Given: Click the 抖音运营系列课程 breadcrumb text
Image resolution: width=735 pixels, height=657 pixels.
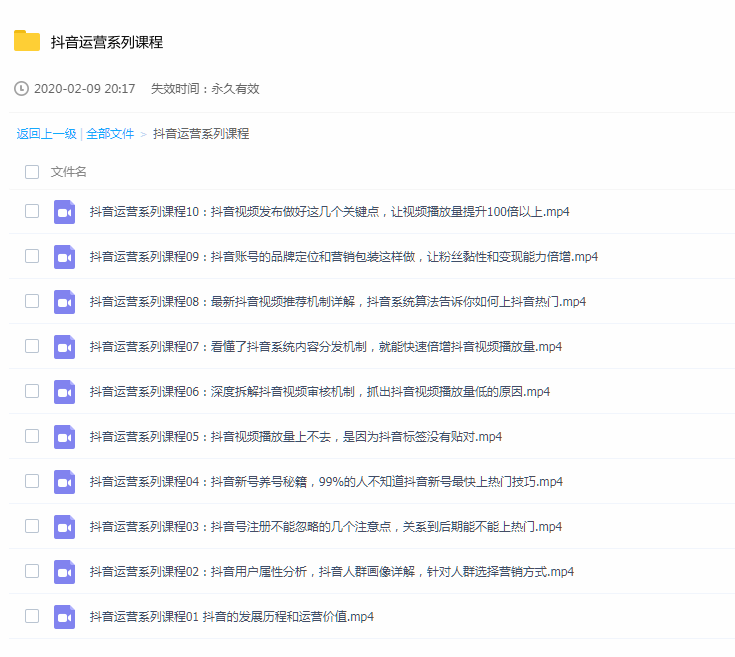Looking at the screenshot, I should (201, 134).
